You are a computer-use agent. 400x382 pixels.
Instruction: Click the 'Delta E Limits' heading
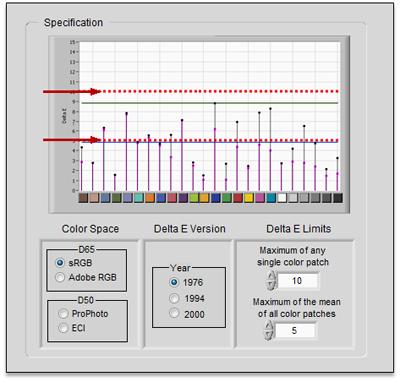[299, 229]
